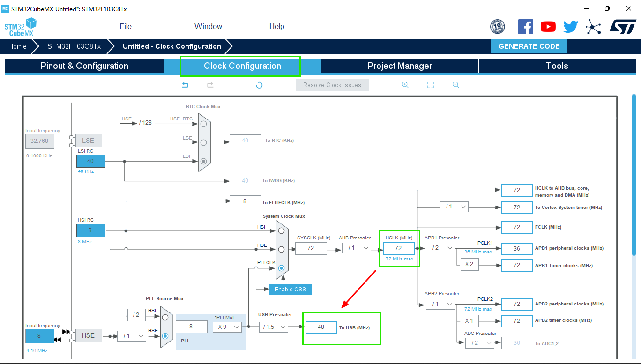
Task: Open the Help menu
Action: click(277, 27)
